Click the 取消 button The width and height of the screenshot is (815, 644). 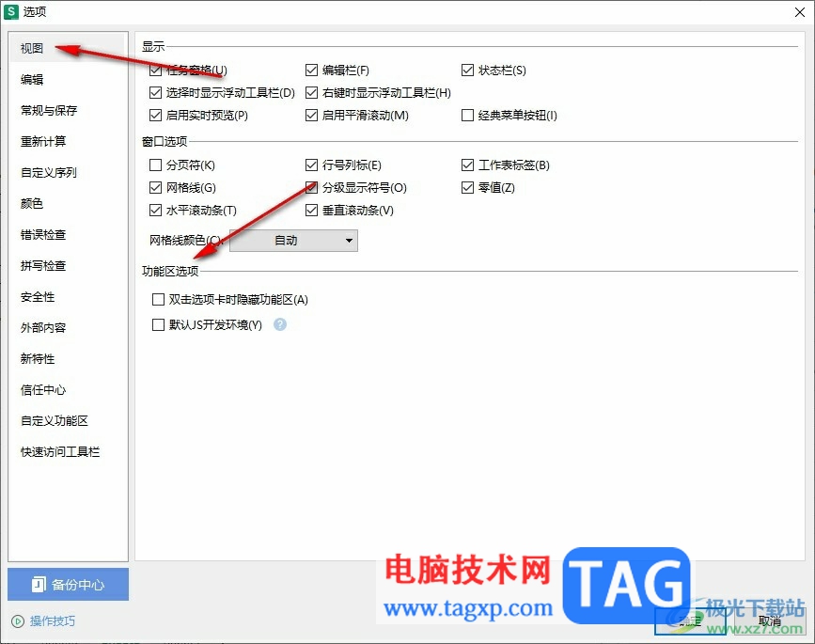[x=770, y=620]
